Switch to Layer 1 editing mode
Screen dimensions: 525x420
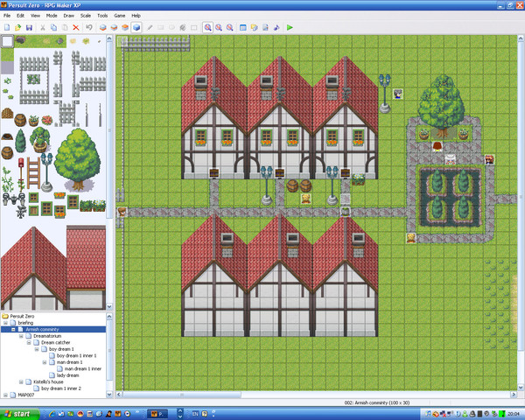pos(102,27)
